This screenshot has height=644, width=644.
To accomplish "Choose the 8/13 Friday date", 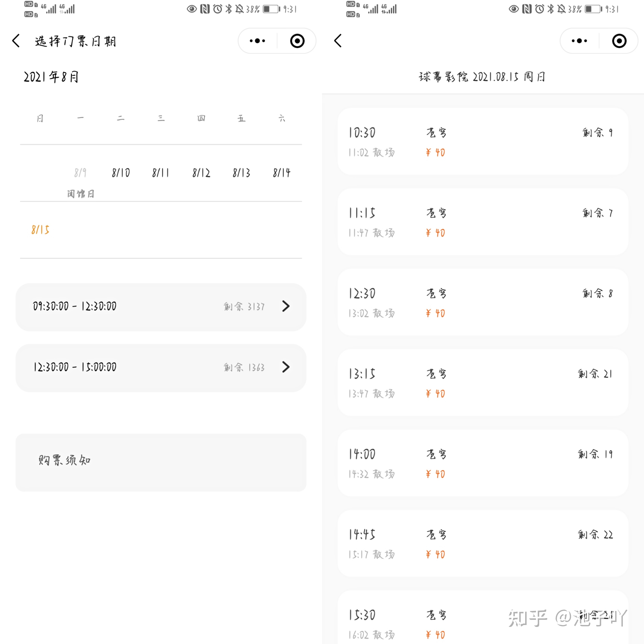I will (241, 173).
